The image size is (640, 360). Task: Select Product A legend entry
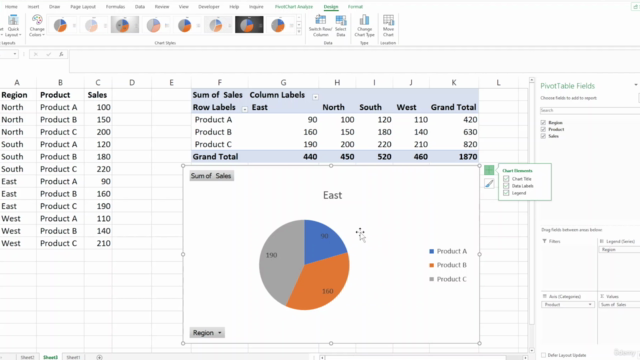coord(448,251)
